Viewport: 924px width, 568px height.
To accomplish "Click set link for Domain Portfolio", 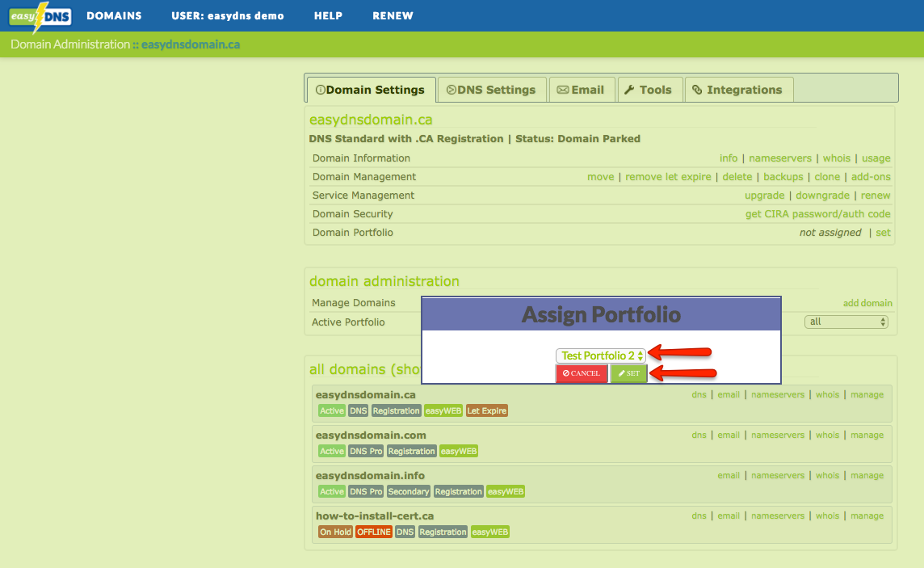I will (884, 233).
